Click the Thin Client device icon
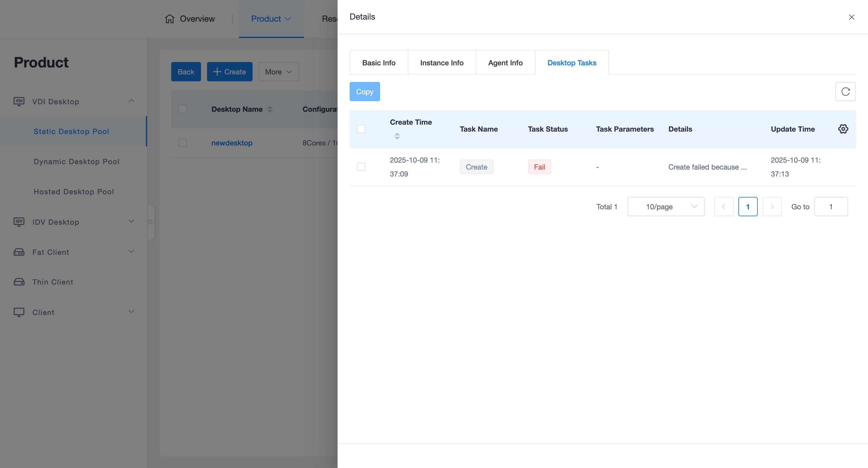This screenshot has width=868, height=468. pyautogui.click(x=19, y=282)
